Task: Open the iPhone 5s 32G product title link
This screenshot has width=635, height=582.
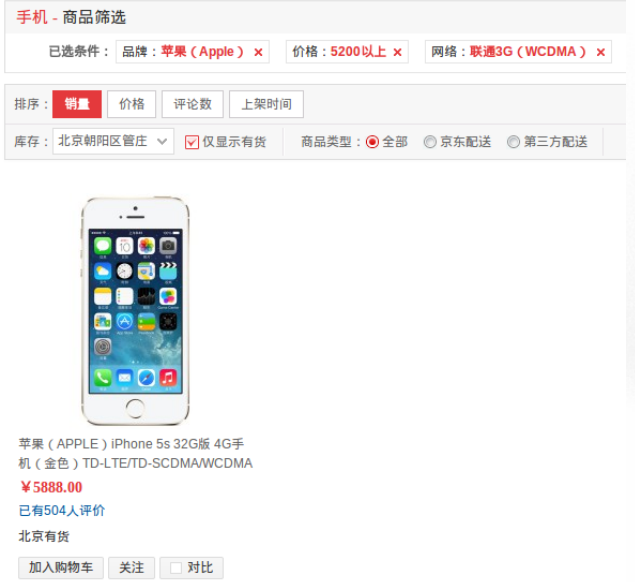Action: pos(135,454)
